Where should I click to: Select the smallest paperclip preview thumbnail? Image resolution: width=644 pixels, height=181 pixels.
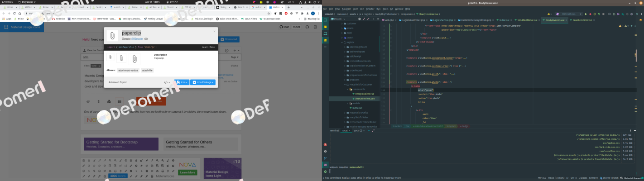pos(110,57)
